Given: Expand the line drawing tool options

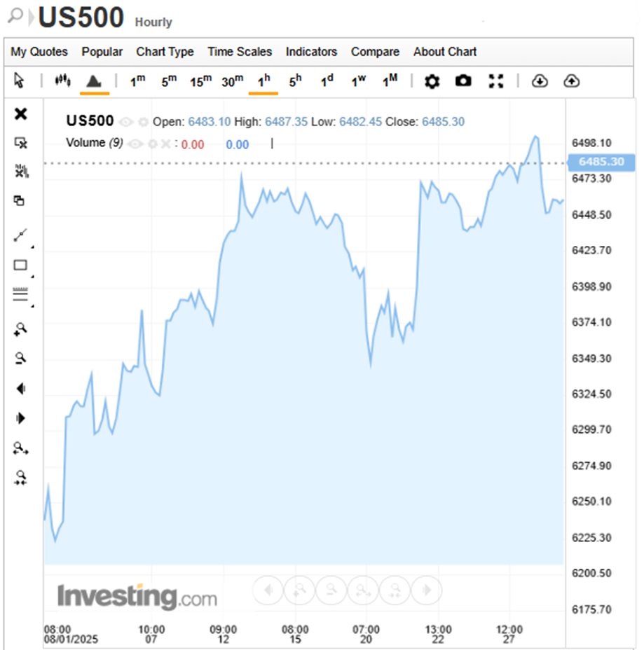Looking at the screenshot, I should coord(32,247).
